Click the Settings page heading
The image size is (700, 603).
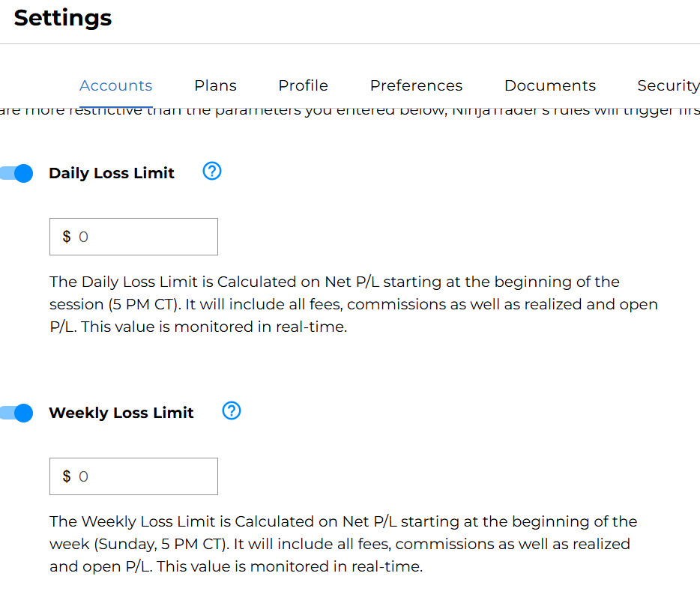(63, 18)
